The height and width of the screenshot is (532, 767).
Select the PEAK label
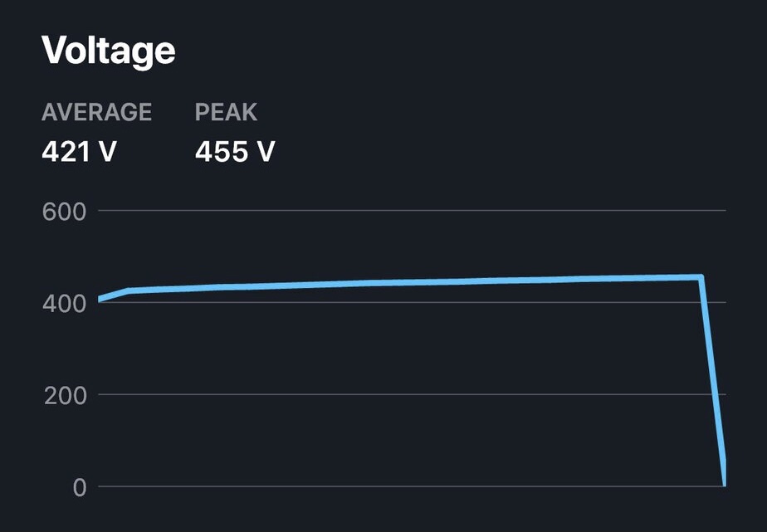point(226,112)
